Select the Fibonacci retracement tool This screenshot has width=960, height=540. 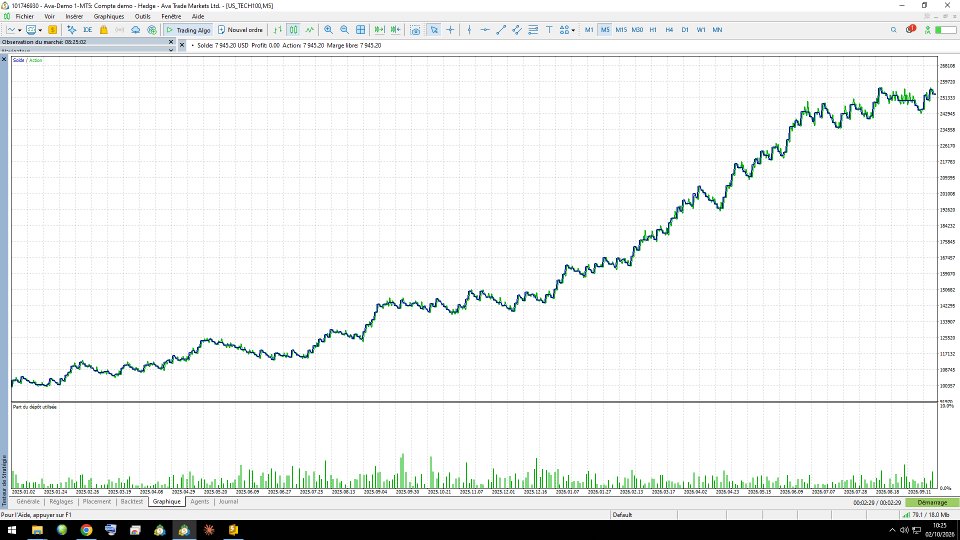[x=533, y=29]
